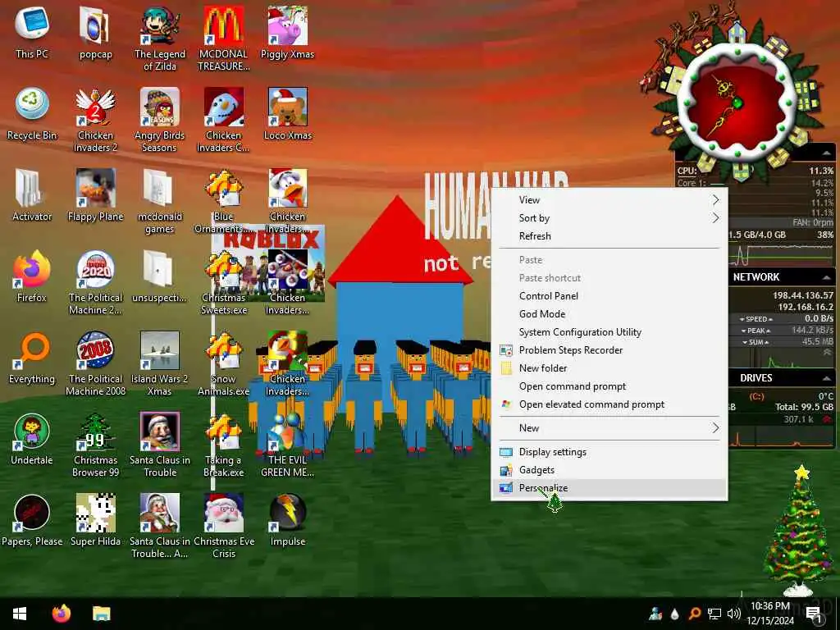Image resolution: width=840 pixels, height=630 pixels.
Task: Open Christmas Eve Crisis shortcut
Action: tap(224, 526)
